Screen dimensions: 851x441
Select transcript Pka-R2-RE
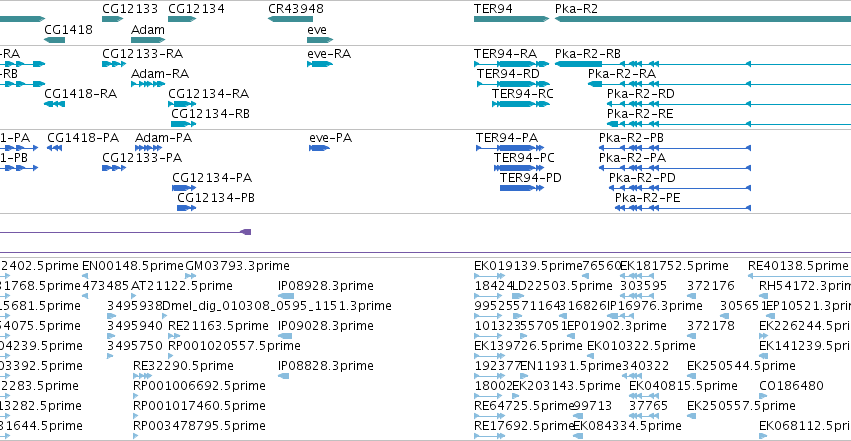(729, 124)
